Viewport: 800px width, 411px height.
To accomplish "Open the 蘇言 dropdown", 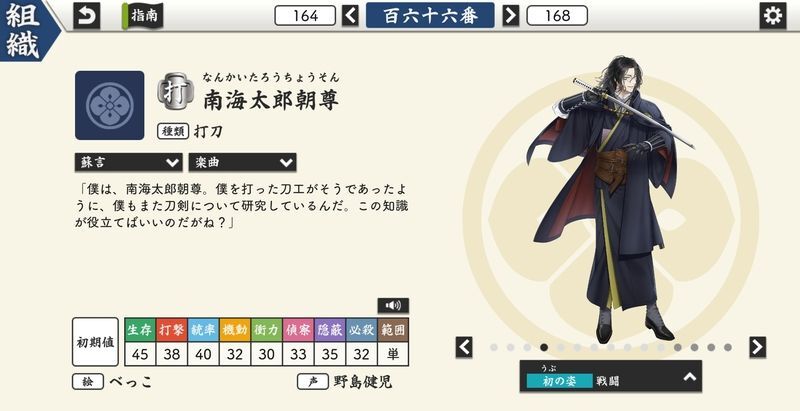I will [x=128, y=163].
